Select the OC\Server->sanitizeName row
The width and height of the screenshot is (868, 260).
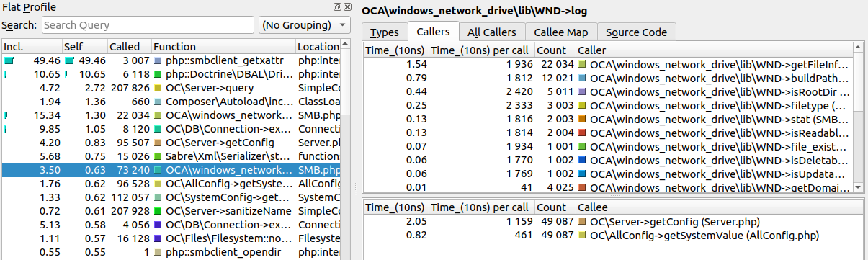point(171,211)
